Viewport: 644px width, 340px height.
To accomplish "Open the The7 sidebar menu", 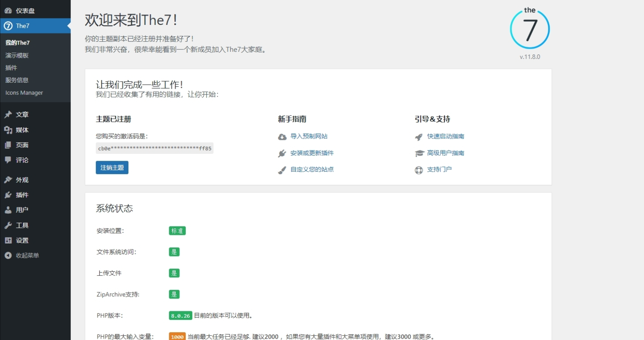I will (35, 26).
